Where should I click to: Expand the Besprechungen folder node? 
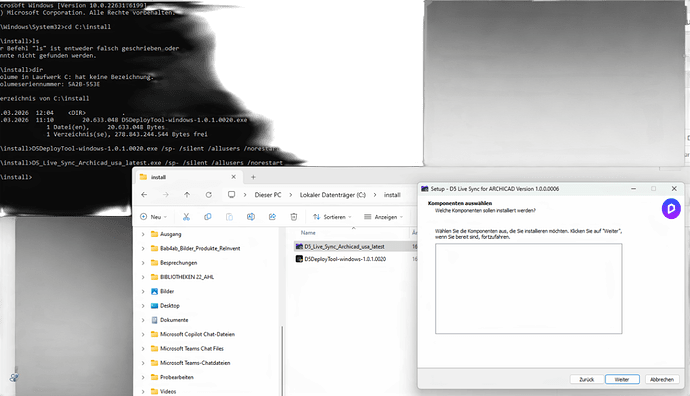point(143,263)
